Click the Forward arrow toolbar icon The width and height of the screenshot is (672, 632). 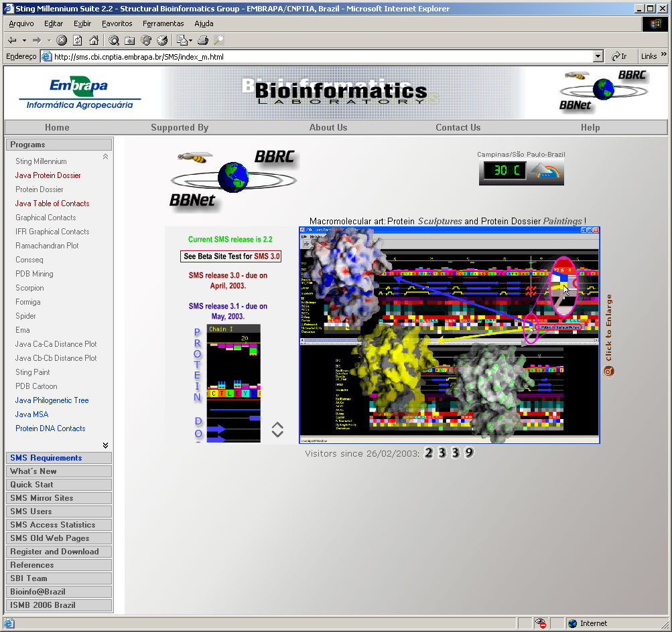pyautogui.click(x=37, y=40)
